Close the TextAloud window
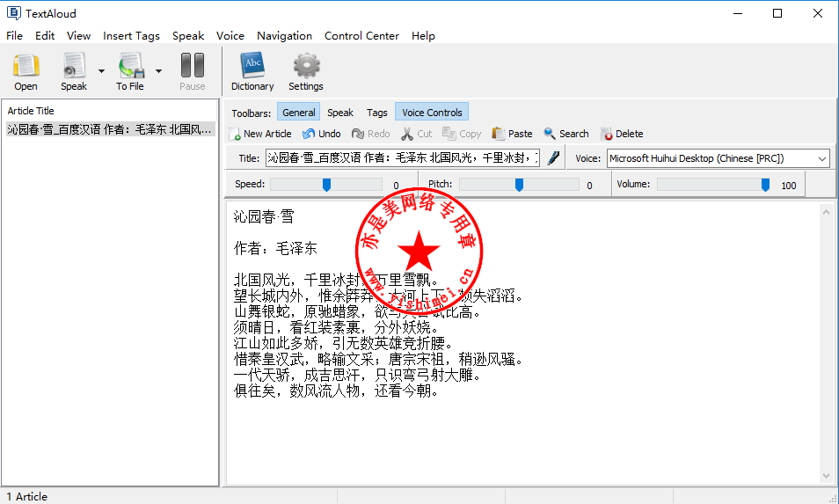839x504 pixels. tap(818, 13)
